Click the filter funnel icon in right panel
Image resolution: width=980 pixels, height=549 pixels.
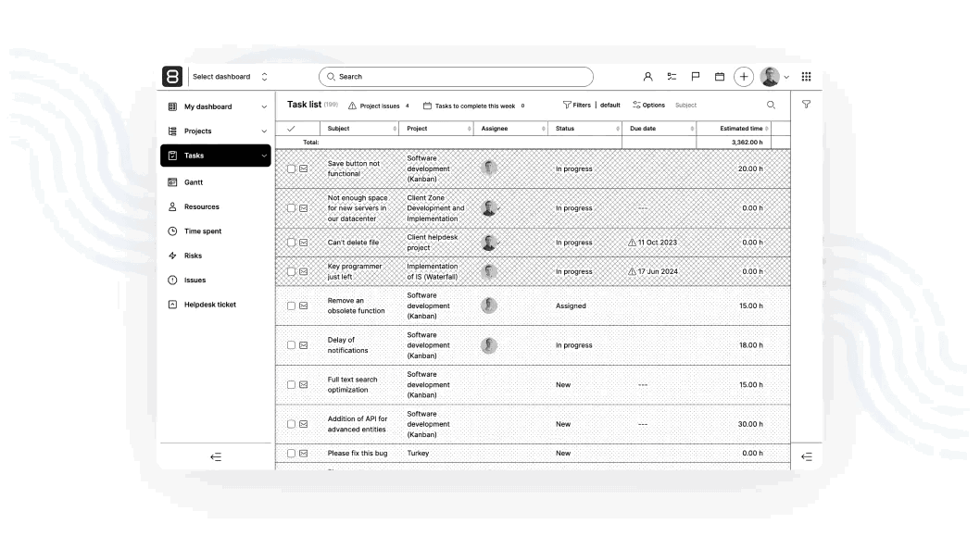click(806, 105)
